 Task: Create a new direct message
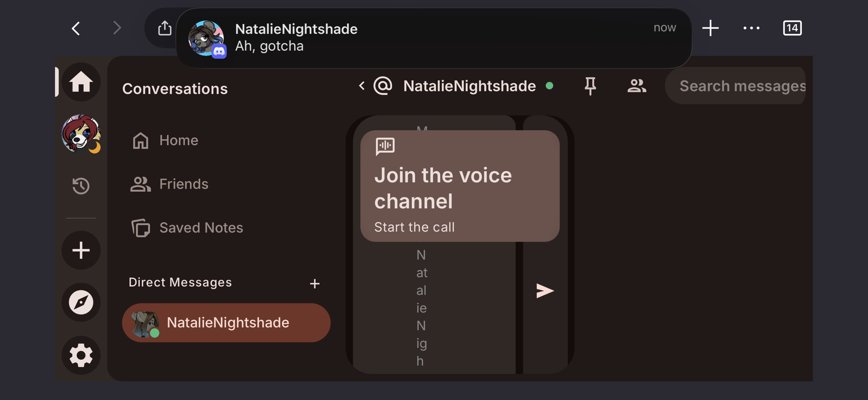pyautogui.click(x=315, y=284)
